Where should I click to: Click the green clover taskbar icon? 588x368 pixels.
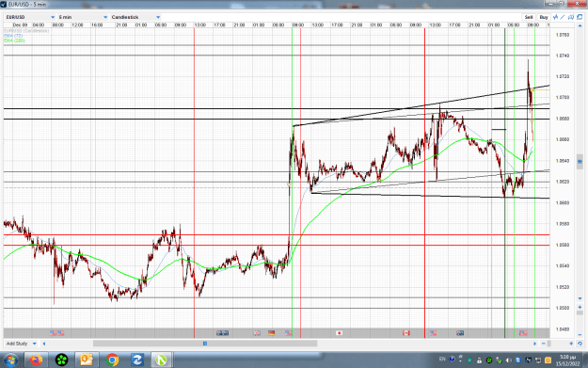[x=61, y=360]
